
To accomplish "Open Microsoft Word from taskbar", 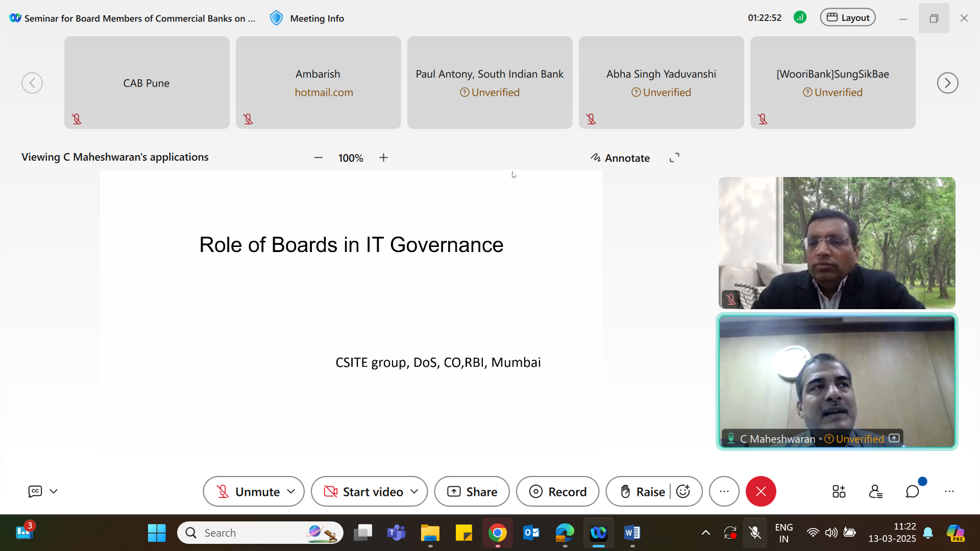I will pos(632,533).
